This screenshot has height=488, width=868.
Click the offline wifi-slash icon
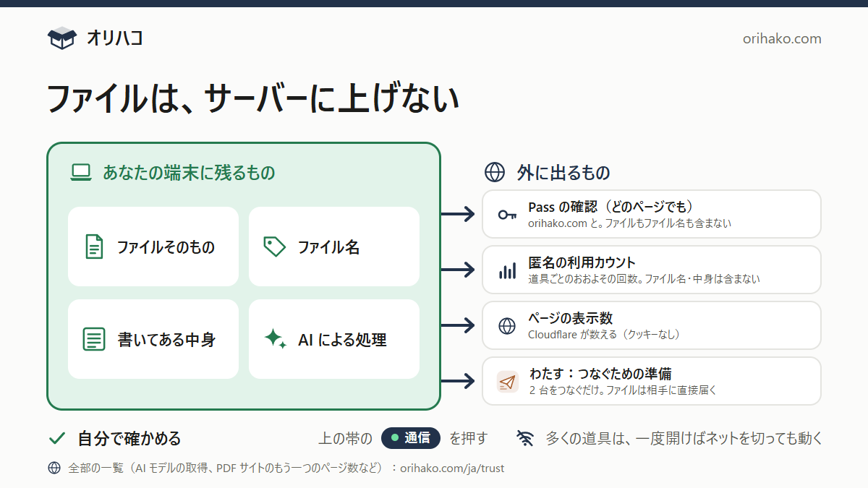(x=525, y=438)
